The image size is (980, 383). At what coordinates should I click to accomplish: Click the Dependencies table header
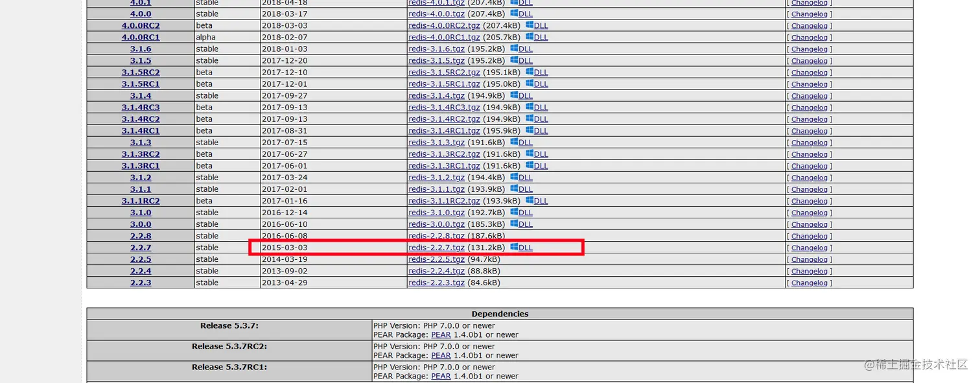point(500,314)
